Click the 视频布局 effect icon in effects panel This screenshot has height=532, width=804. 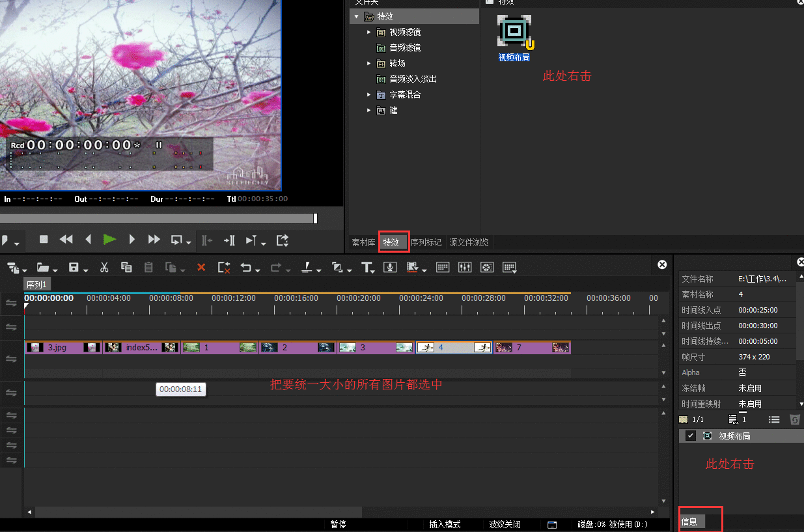(514, 31)
